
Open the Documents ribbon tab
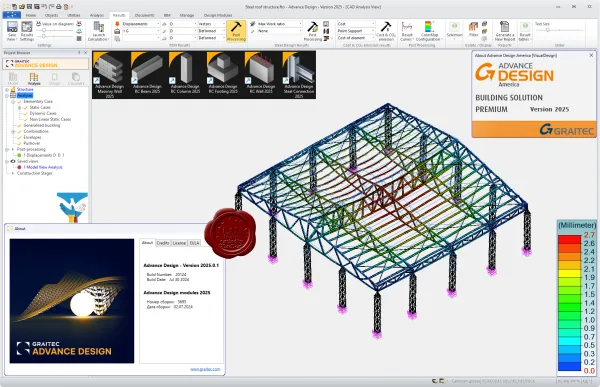[145, 15]
